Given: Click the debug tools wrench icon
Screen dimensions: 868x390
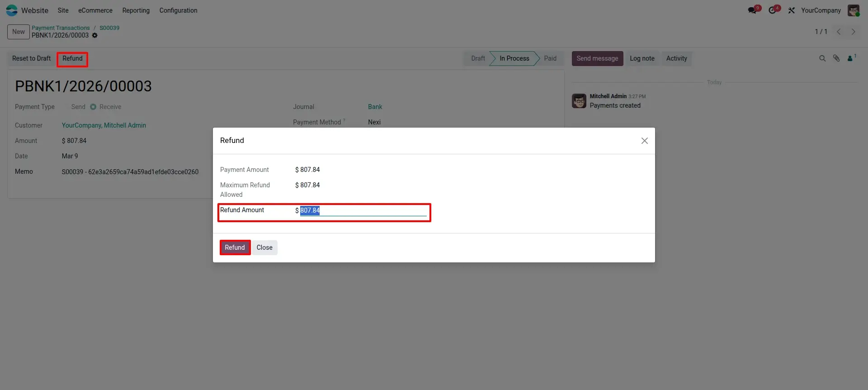Looking at the screenshot, I should click(x=792, y=10).
